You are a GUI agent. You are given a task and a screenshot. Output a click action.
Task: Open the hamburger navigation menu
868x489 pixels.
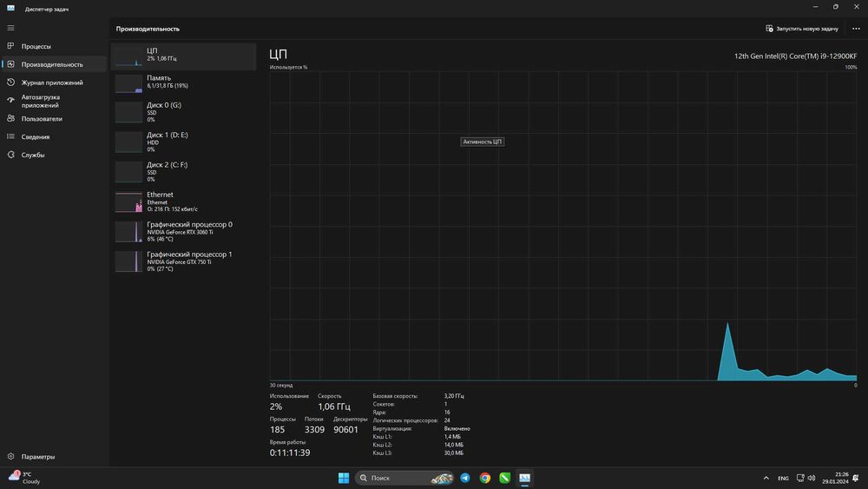coord(10,28)
